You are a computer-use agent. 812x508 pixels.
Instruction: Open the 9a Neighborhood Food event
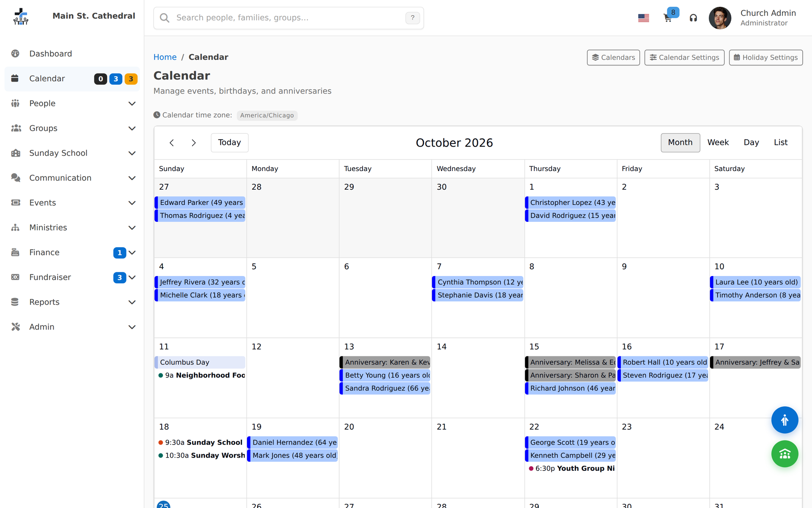pos(200,375)
